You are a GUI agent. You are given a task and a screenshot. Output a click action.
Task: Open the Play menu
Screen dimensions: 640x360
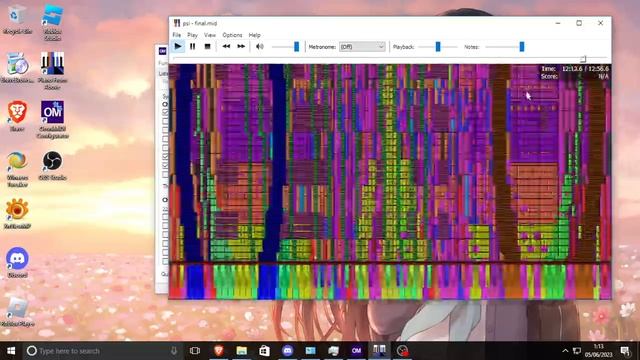(x=192, y=35)
